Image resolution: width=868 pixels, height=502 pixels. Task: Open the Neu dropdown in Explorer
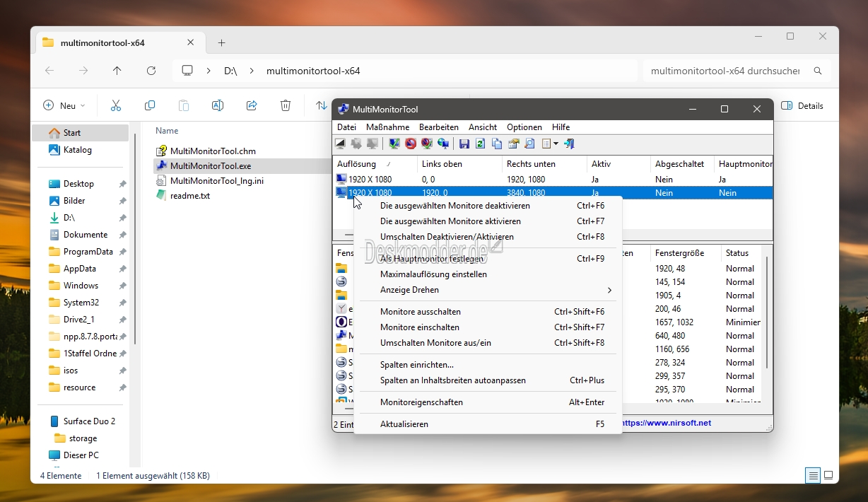64,105
